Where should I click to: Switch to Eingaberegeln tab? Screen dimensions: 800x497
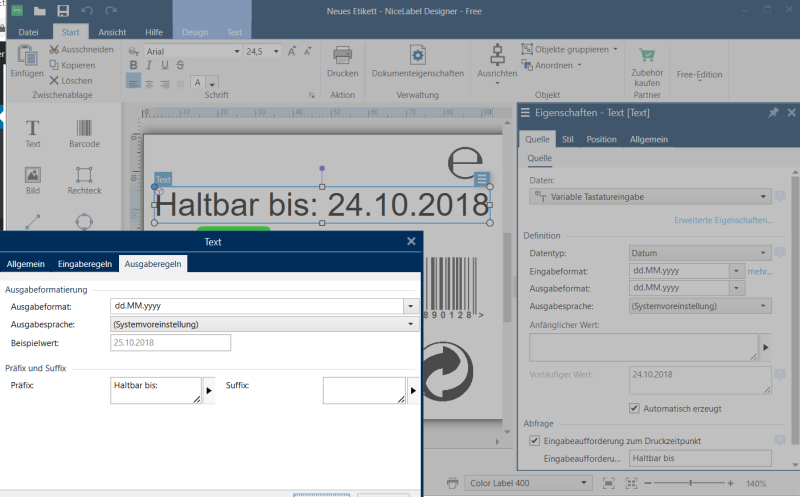[85, 264]
